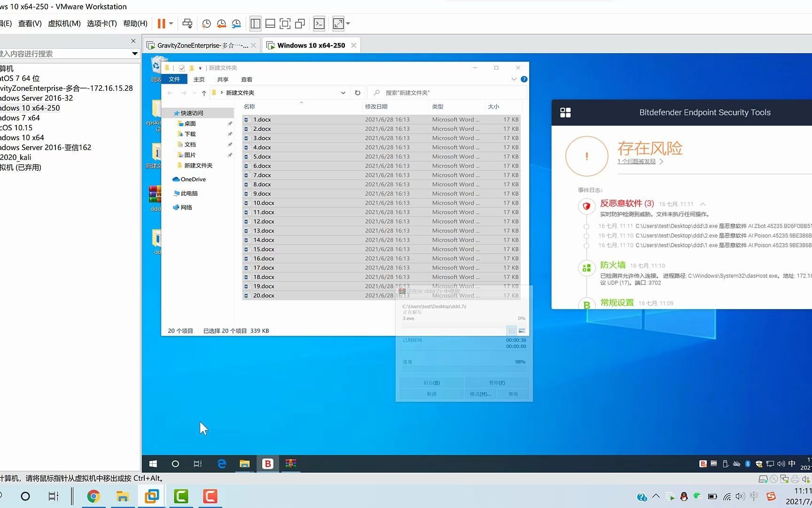Click the VMware Tools tray icon
Viewport: 812px width, 508px height.
[714, 464]
